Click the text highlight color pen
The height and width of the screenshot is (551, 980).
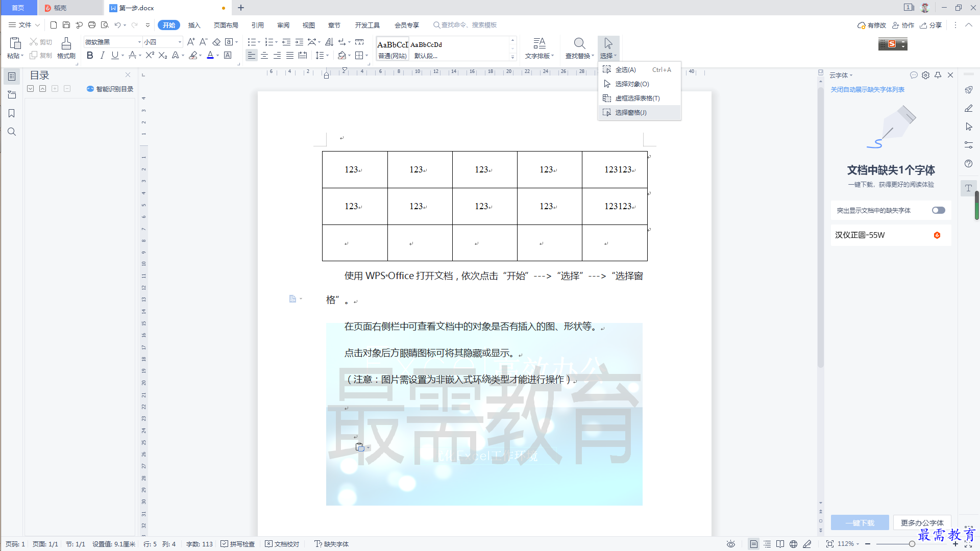pos(193,56)
